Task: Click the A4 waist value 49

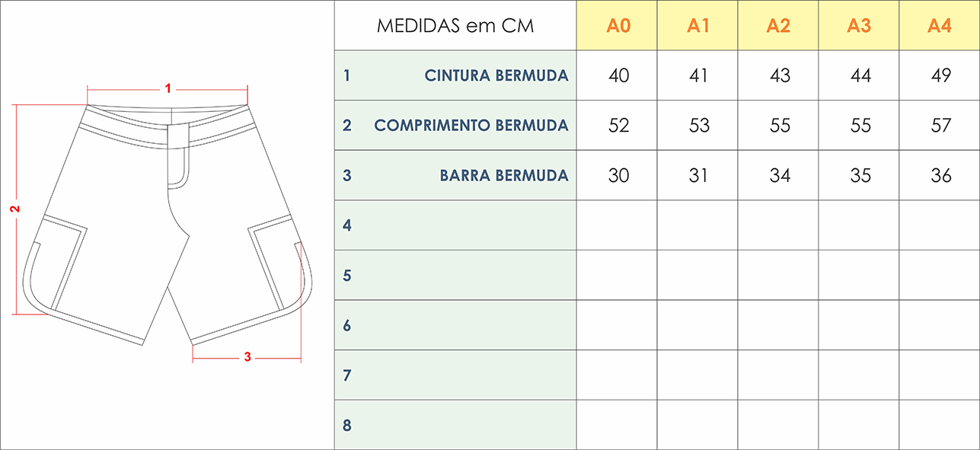Action: tap(940, 75)
